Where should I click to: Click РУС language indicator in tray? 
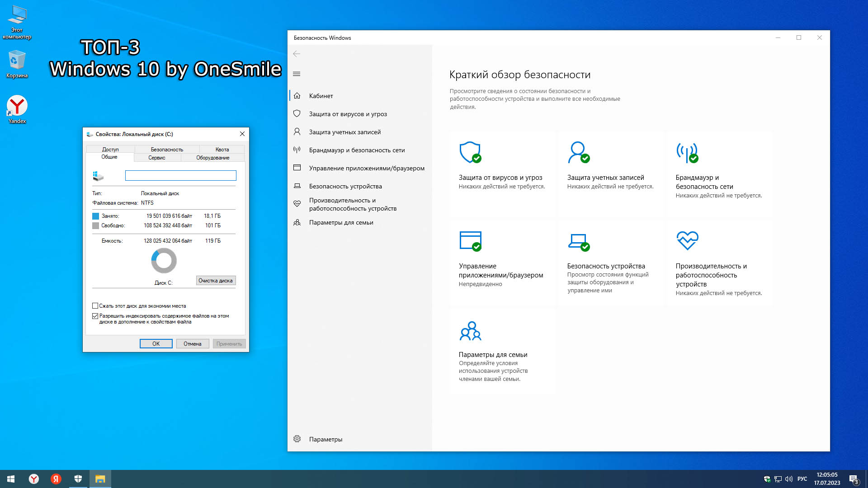click(802, 479)
